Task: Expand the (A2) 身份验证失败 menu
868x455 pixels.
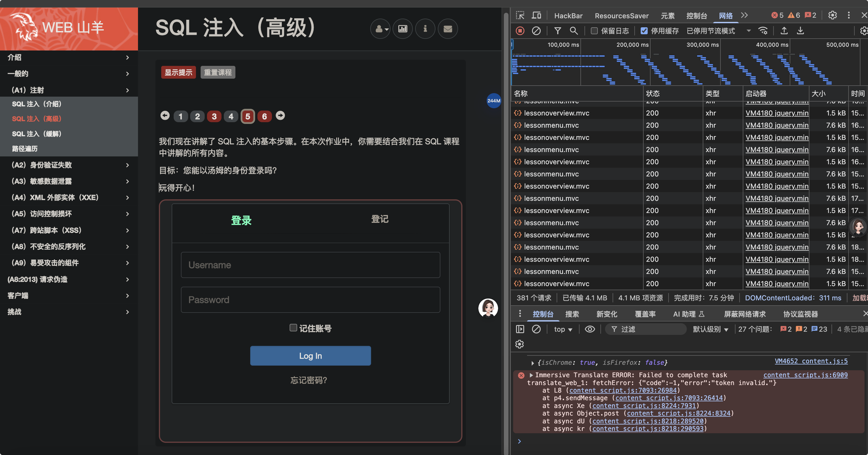Action: [69, 165]
